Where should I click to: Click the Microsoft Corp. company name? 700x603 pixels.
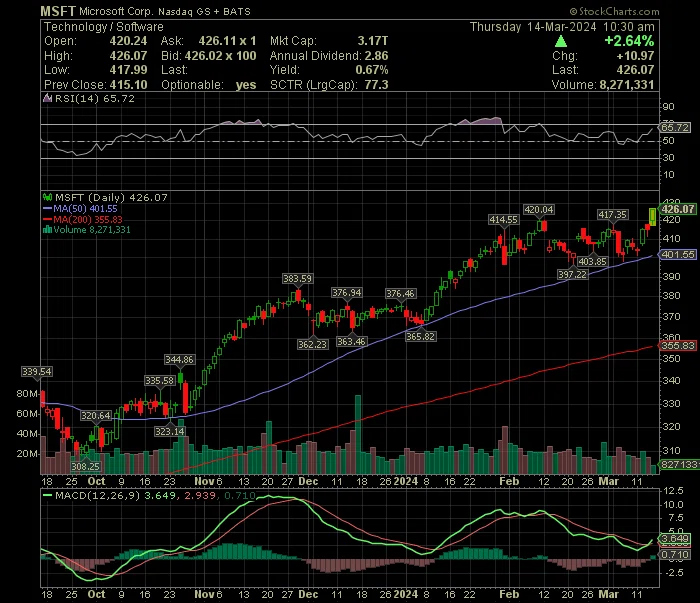click(x=116, y=12)
